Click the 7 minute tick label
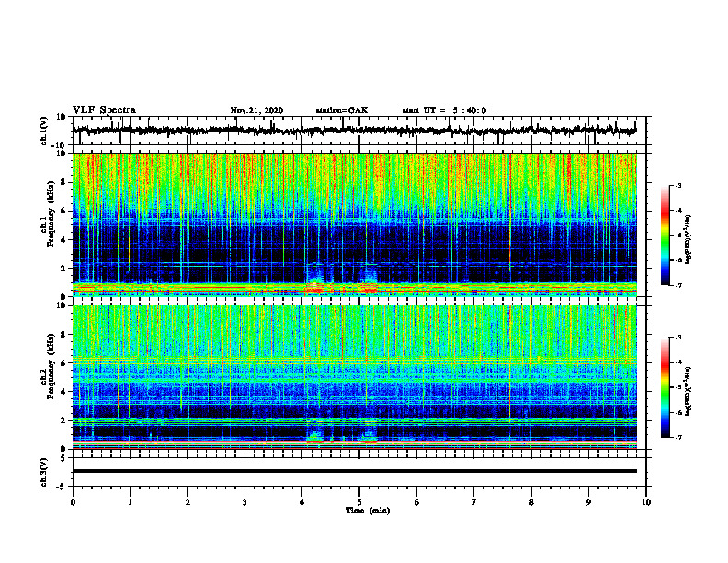The image size is (728, 563). point(474,502)
